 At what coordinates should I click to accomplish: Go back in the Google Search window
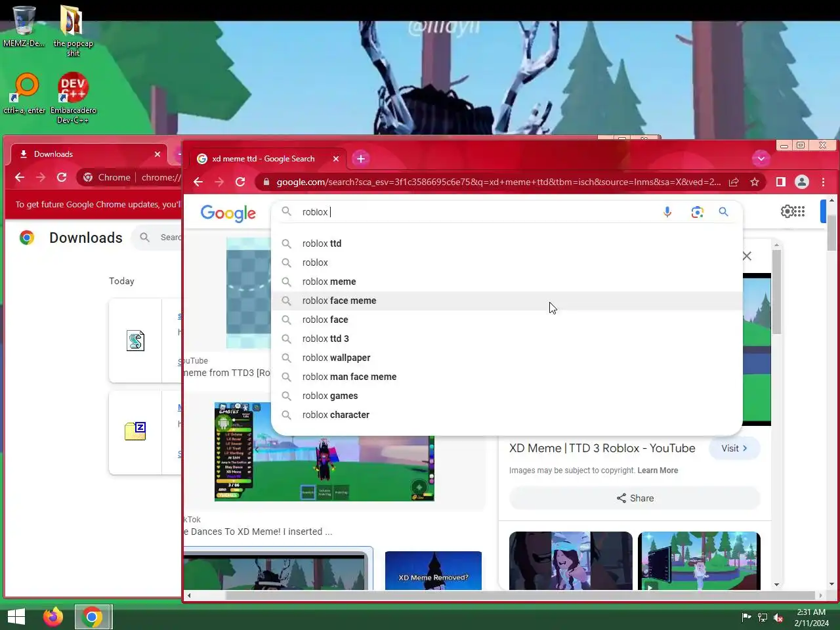(x=198, y=182)
